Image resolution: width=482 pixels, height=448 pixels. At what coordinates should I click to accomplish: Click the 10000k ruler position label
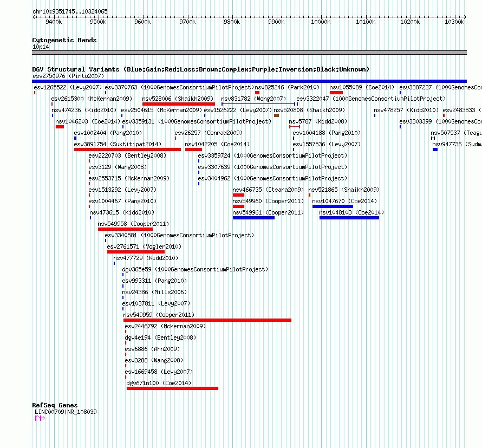pyautogui.click(x=321, y=22)
